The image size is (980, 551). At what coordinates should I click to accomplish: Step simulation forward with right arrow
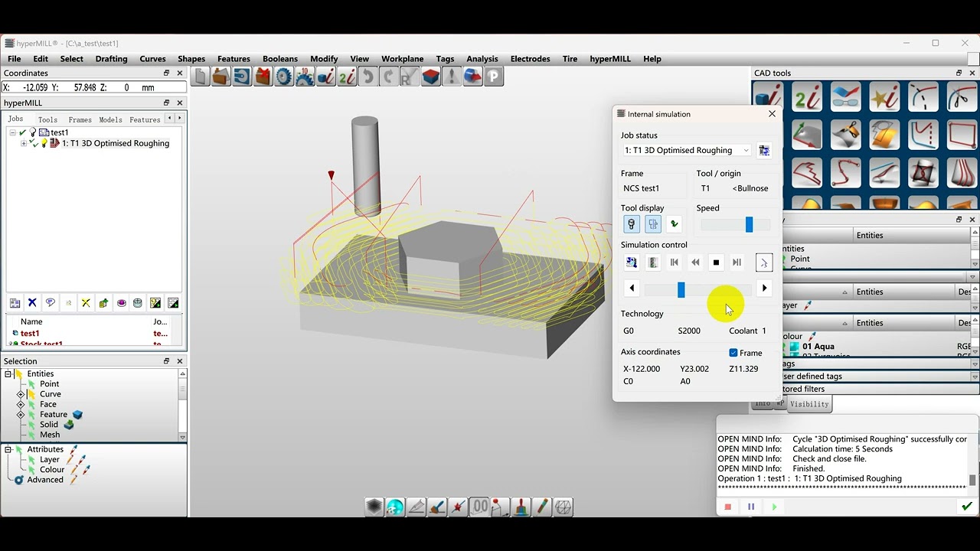point(764,289)
